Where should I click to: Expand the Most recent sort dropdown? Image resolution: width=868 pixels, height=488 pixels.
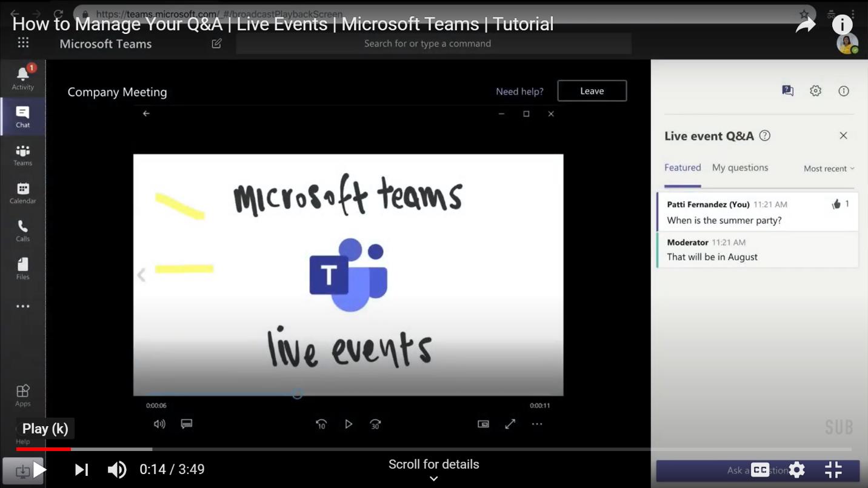click(x=829, y=169)
